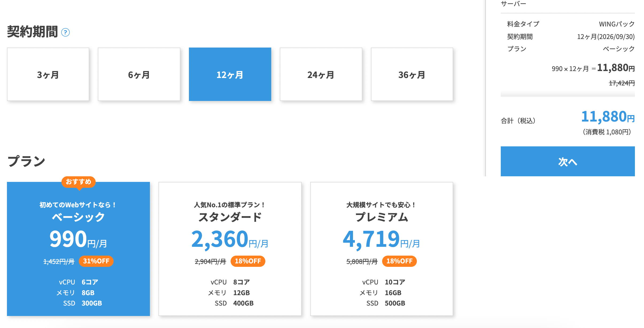
Task: Select the 6ヶ月 contract period
Action: coord(139,74)
